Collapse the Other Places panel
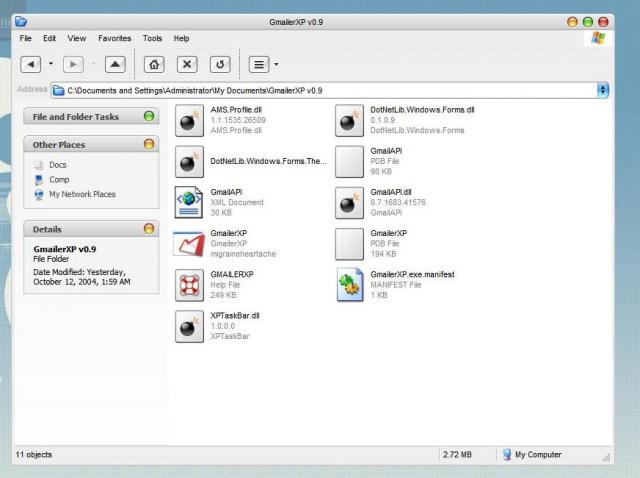The width and height of the screenshot is (640, 478). tap(149, 144)
